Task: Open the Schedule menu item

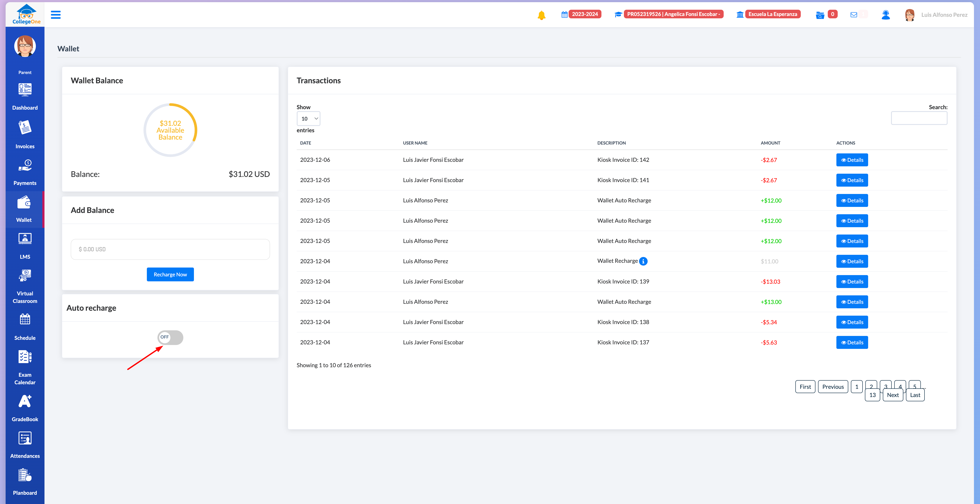Action: (x=25, y=338)
